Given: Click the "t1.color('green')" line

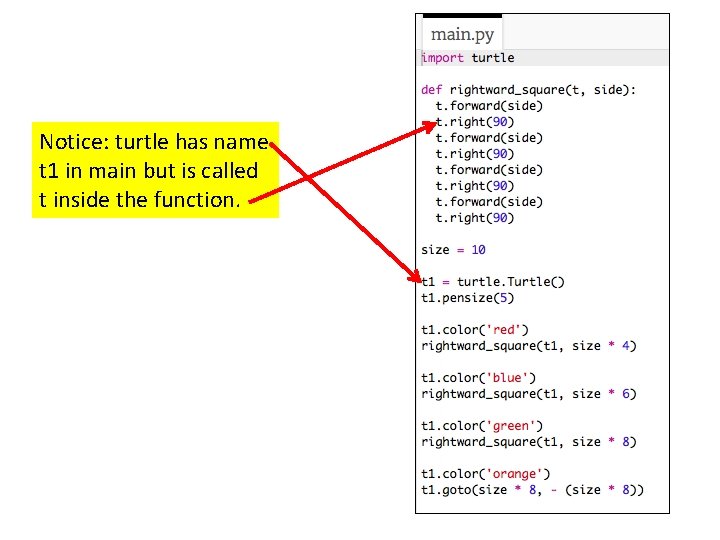Looking at the screenshot, I should (x=482, y=426).
